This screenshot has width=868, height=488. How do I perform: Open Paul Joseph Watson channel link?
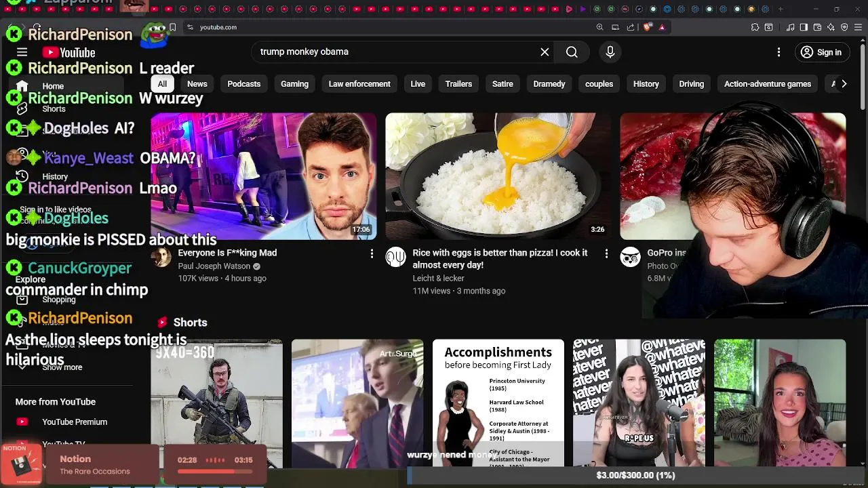[x=214, y=266]
